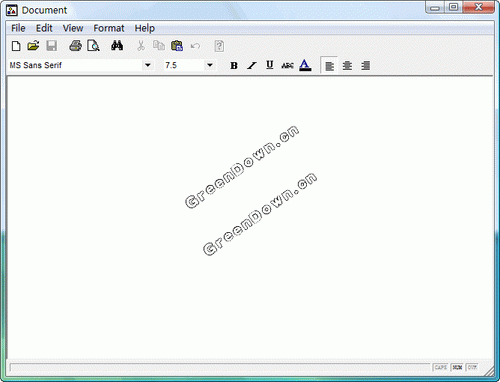Close the Document window

(x=479, y=7)
